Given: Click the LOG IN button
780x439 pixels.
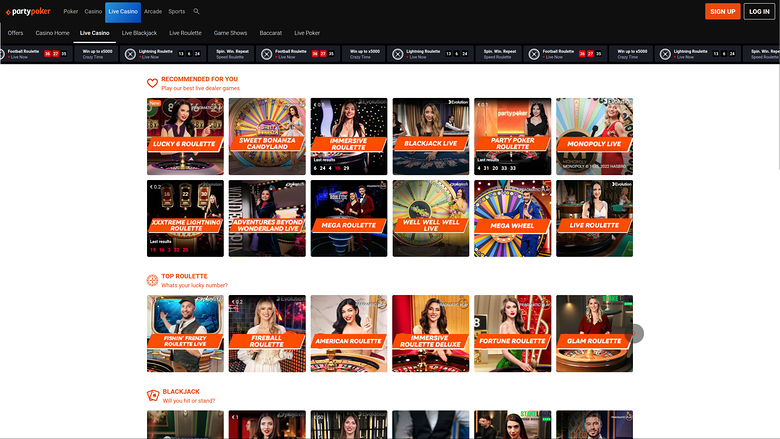Looking at the screenshot, I should click(759, 11).
